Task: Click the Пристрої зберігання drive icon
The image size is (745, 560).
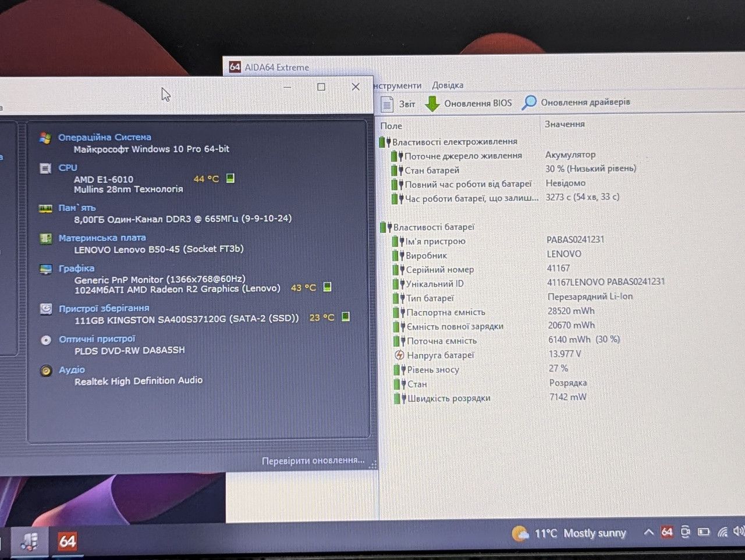Action: point(46,309)
